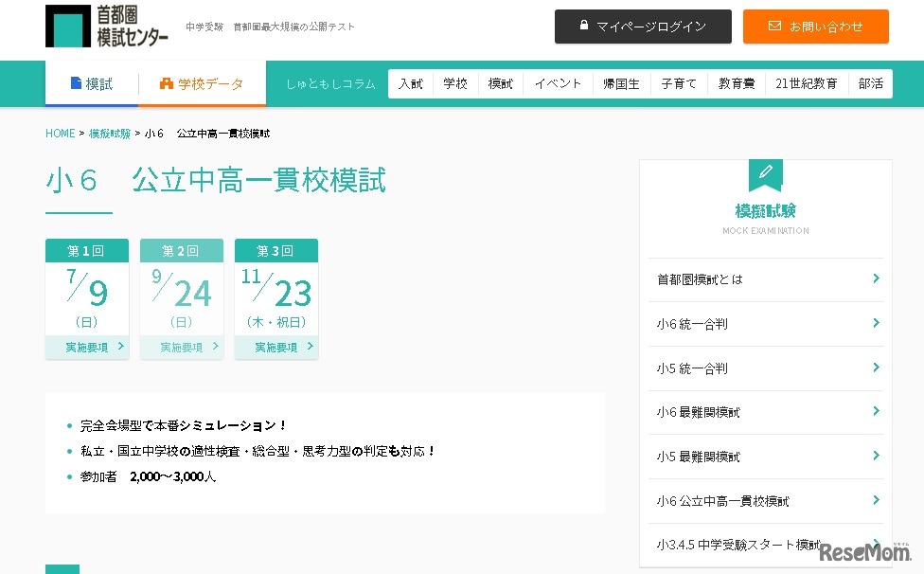Select 帰国生 in the navigation menu
Viewport: 924px width, 574px height.
[622, 83]
